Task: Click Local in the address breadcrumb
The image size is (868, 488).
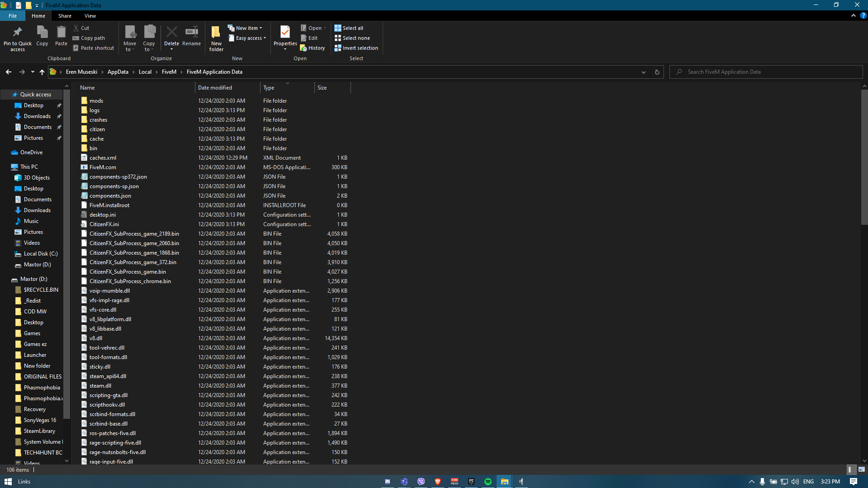Action: point(145,72)
